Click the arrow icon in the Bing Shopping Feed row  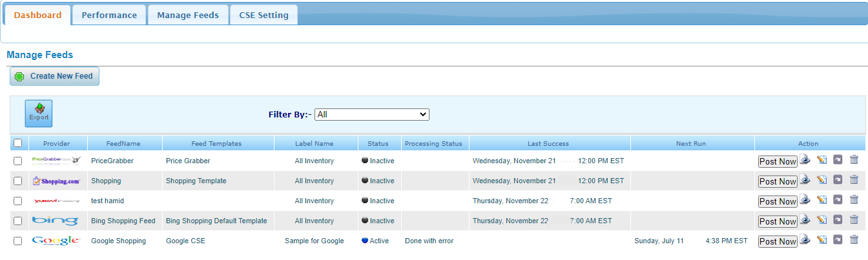coord(838,220)
